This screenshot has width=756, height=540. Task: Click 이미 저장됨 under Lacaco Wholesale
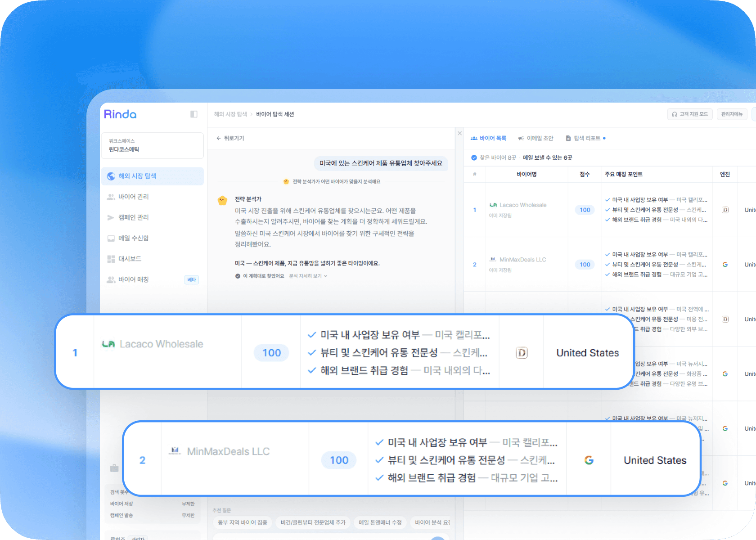tap(500, 216)
